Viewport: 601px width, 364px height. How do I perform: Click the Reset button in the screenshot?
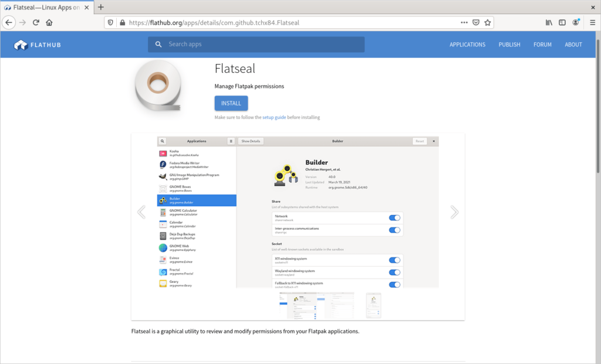[x=420, y=141]
